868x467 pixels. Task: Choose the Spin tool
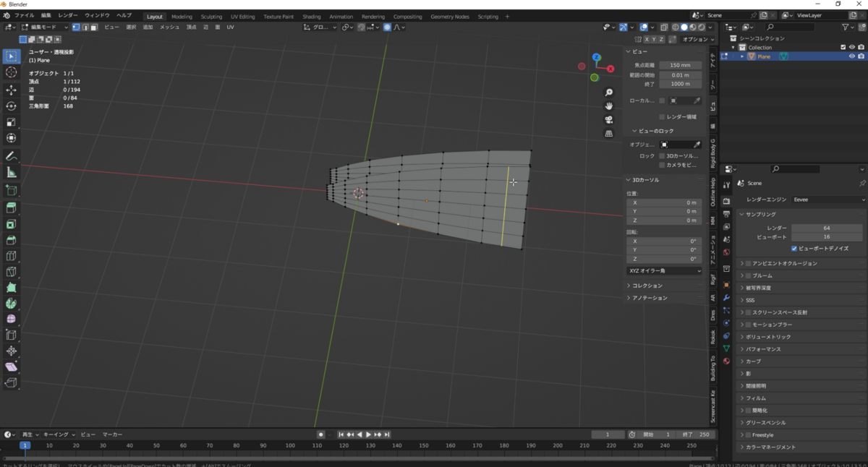tap(12, 304)
